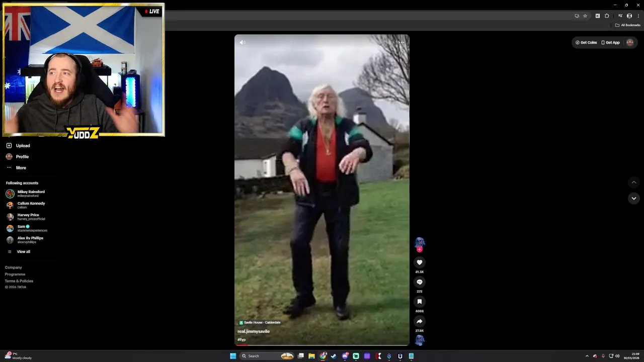Image resolution: width=644 pixels, height=362 pixels.
Task: Open Callum Kennedy's followed account
Action: click(26, 205)
